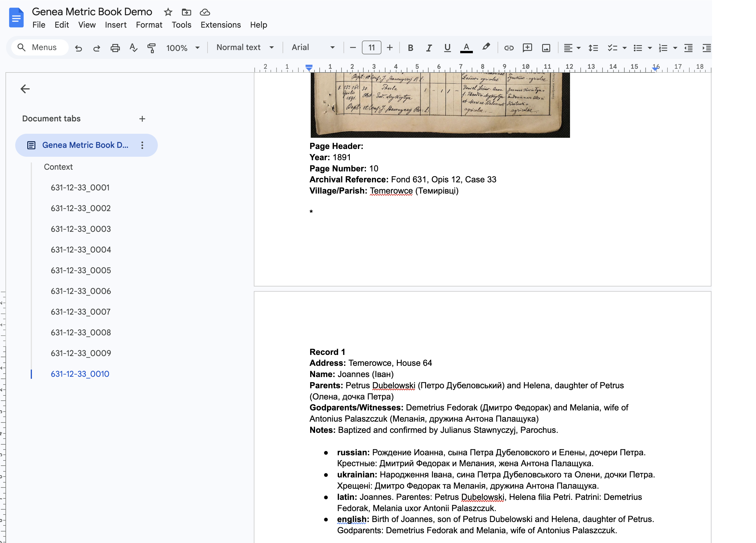Add a comment
This screenshot has height=543, width=756.
pyautogui.click(x=527, y=48)
